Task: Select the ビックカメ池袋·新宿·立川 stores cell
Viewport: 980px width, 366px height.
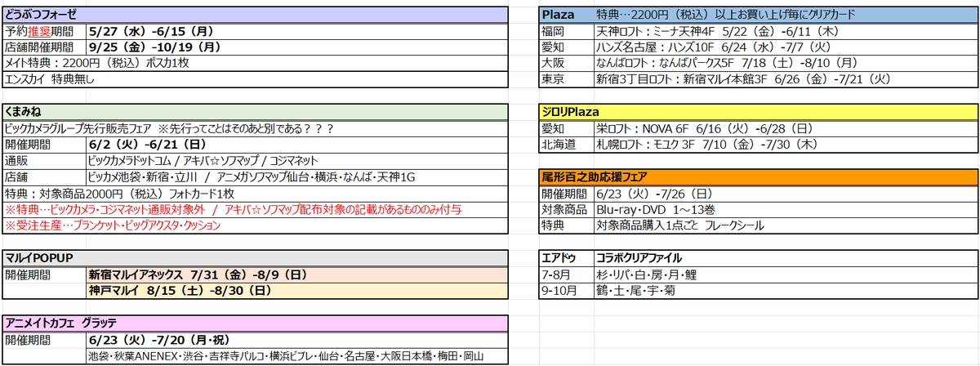Action: click(x=298, y=176)
